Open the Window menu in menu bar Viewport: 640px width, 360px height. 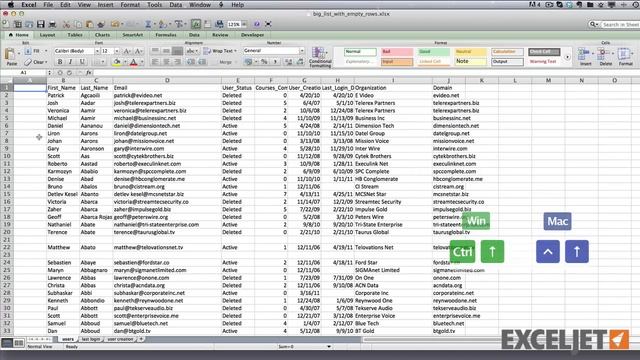tap(200, 5)
